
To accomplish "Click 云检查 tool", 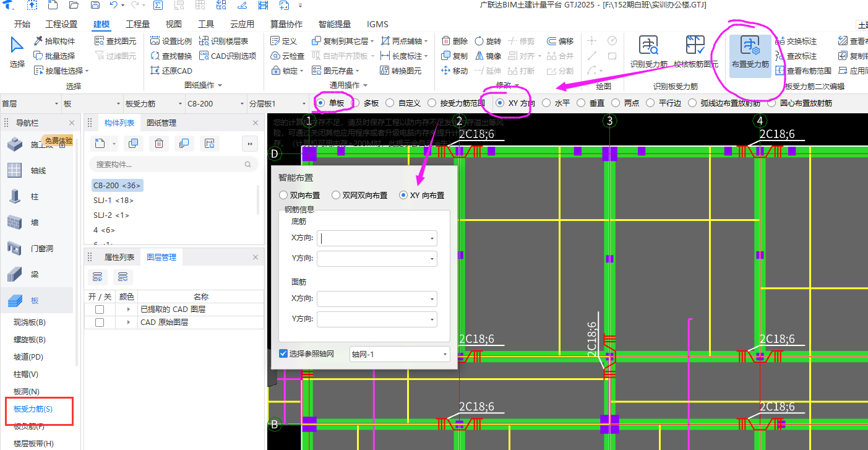I will pos(288,56).
